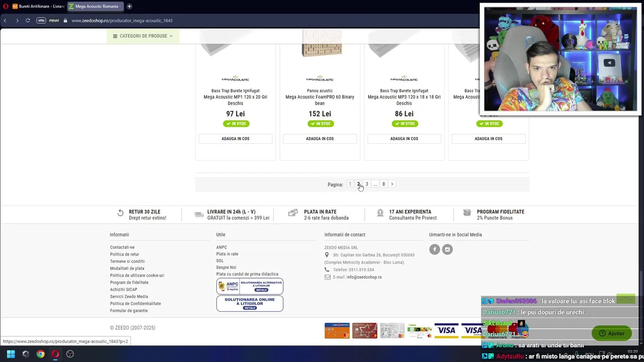Open Panou acustic FoamPRO 60 product title
This screenshot has width=644, height=362.
(320, 97)
